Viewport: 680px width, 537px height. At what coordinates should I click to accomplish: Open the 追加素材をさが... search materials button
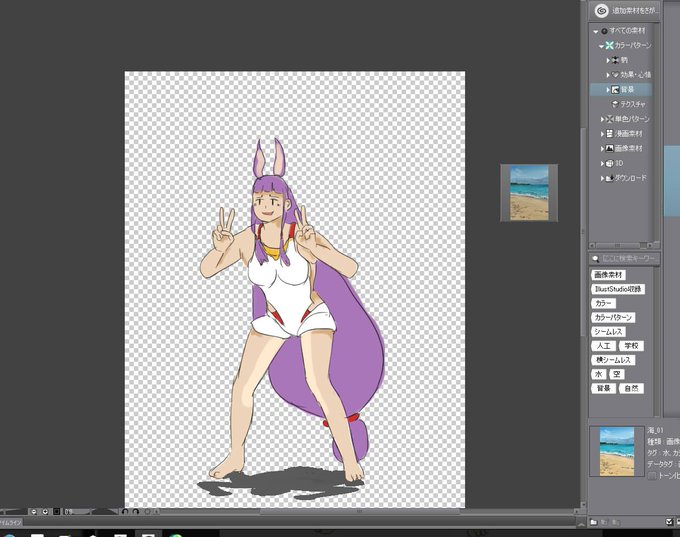point(624,10)
